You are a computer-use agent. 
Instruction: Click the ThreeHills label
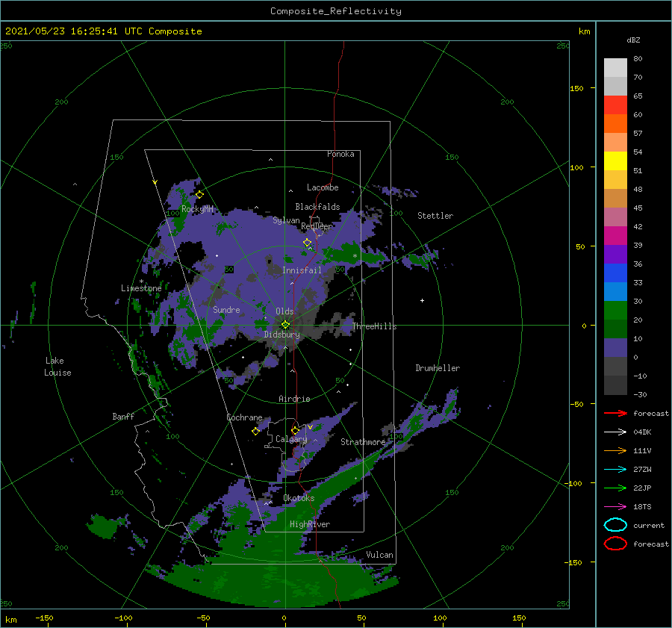click(375, 326)
